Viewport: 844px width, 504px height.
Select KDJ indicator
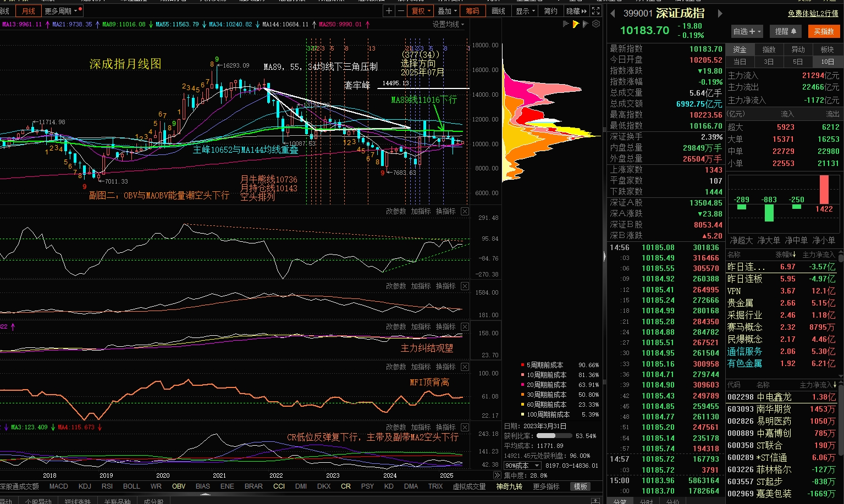click(x=85, y=486)
